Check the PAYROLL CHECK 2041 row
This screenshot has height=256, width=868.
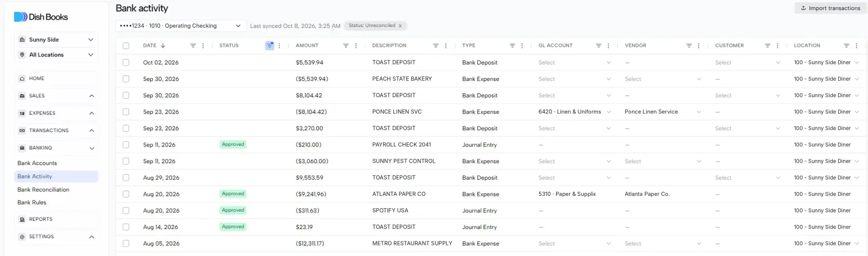tap(126, 145)
